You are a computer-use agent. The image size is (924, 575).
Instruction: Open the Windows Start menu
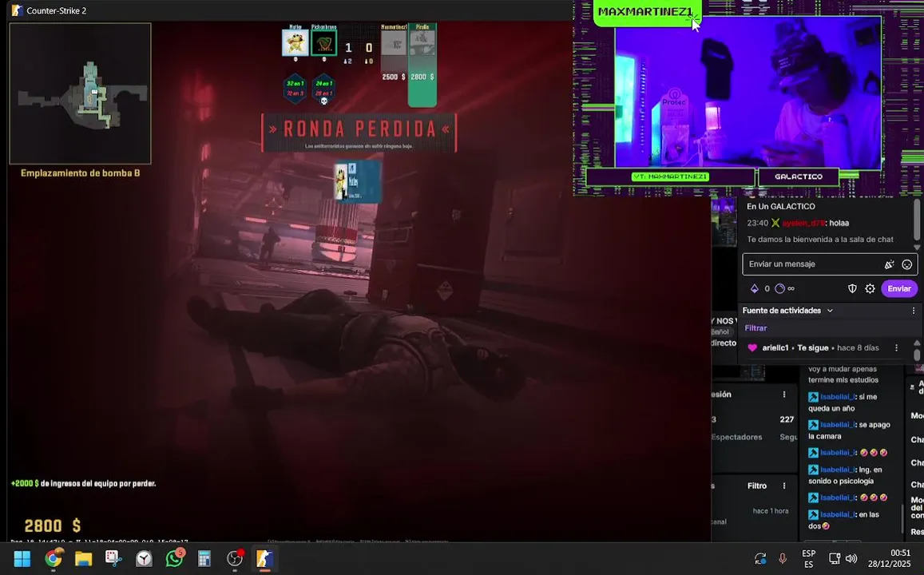[22, 558]
